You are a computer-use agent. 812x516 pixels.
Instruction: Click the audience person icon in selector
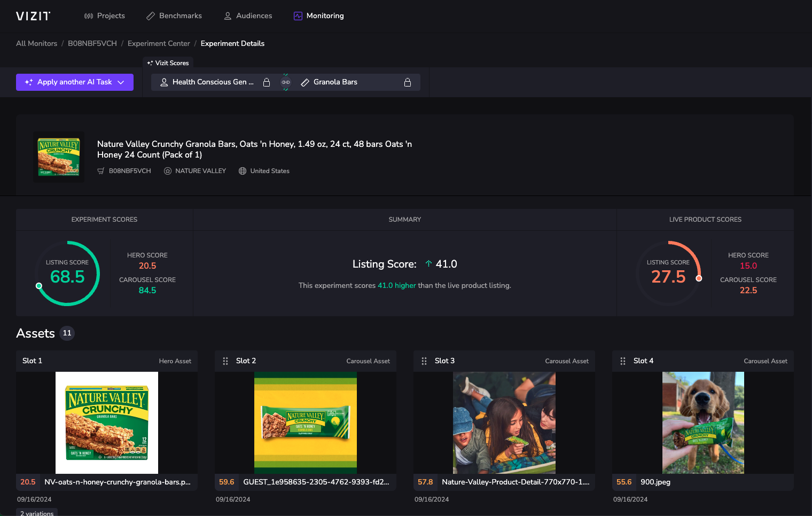[x=164, y=82]
